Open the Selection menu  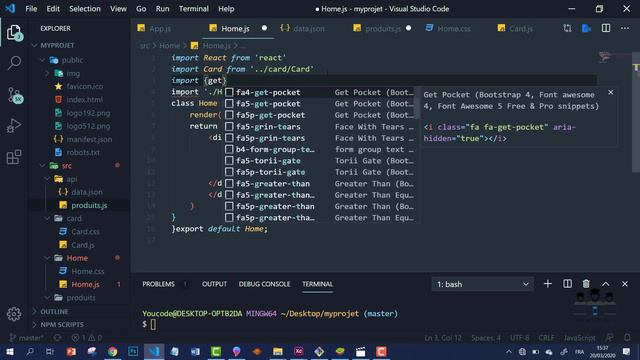[x=85, y=9]
